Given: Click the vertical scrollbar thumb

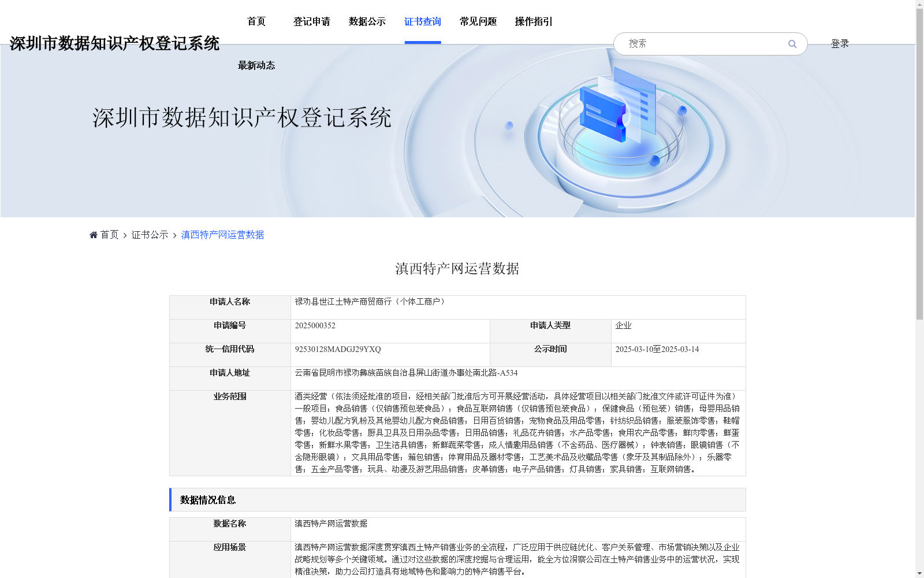Looking at the screenshot, I should [x=919, y=164].
